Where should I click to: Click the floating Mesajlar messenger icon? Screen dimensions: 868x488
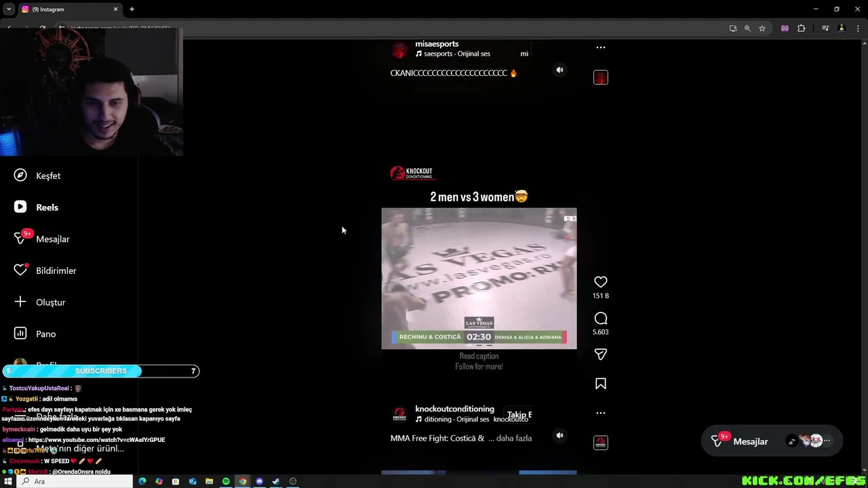click(717, 441)
